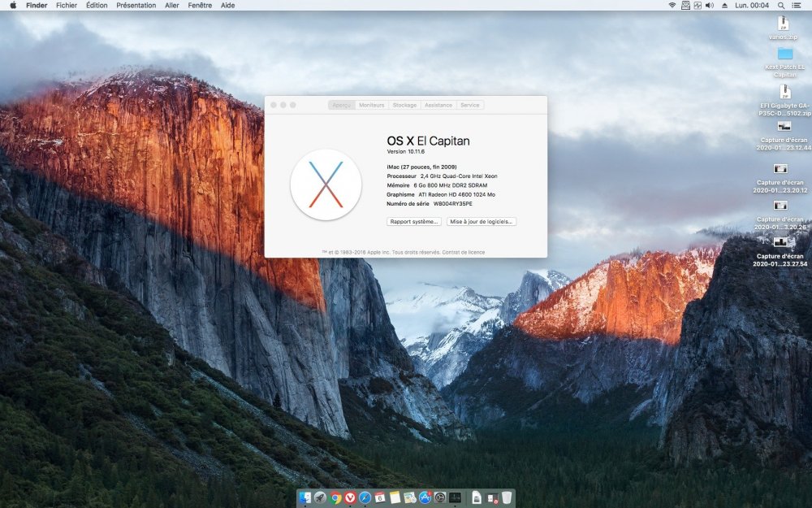
Task: Open Preview app from the Dock
Action: click(410, 497)
